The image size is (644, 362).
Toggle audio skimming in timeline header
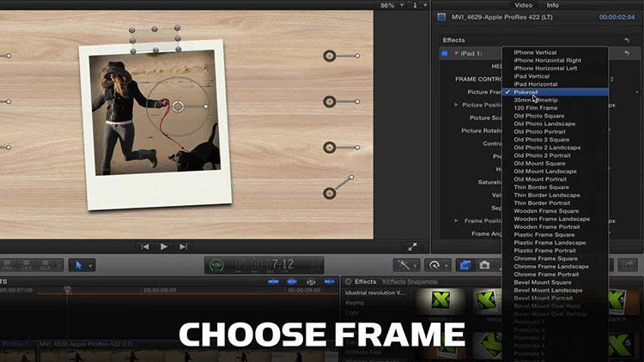[292, 281]
